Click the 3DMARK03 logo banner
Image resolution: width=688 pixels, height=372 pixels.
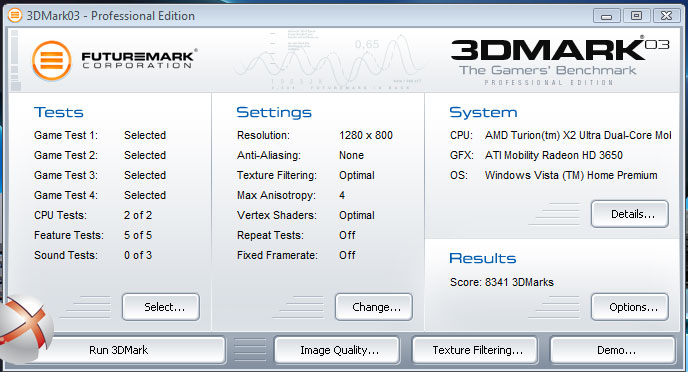tap(560, 61)
